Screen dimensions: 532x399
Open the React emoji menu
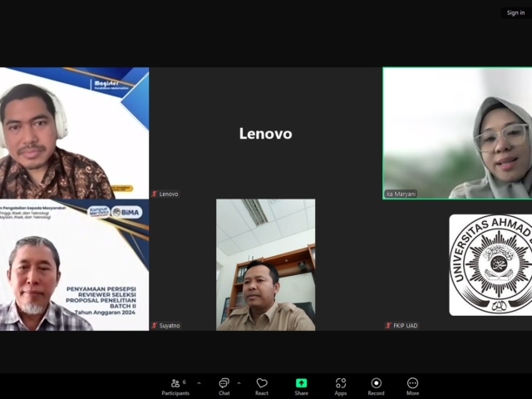pos(262,387)
